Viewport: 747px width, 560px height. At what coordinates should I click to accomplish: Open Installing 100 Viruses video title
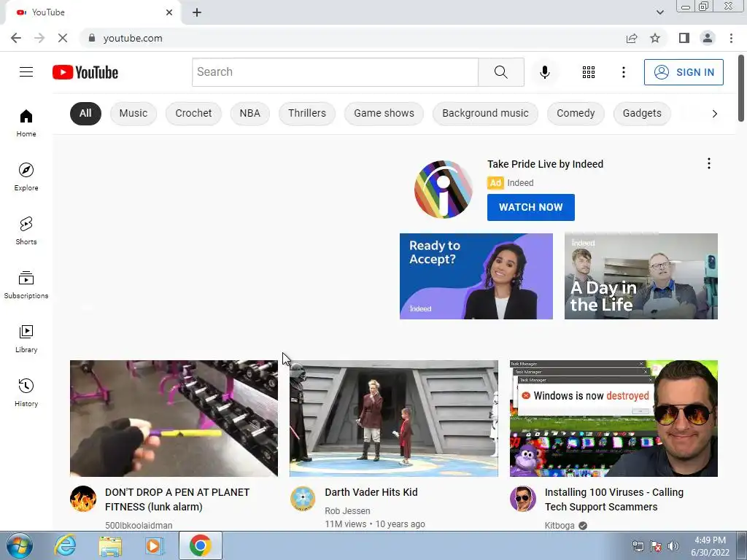[x=614, y=499]
